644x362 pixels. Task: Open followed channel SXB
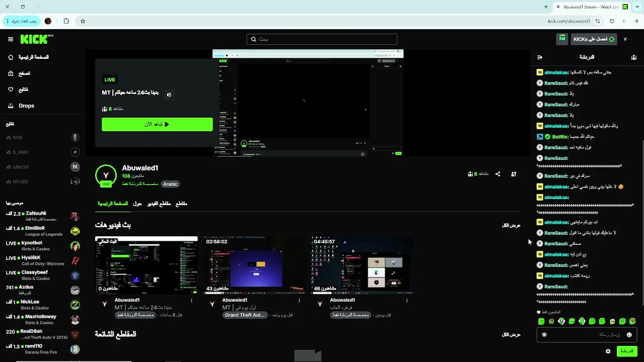[43, 137]
